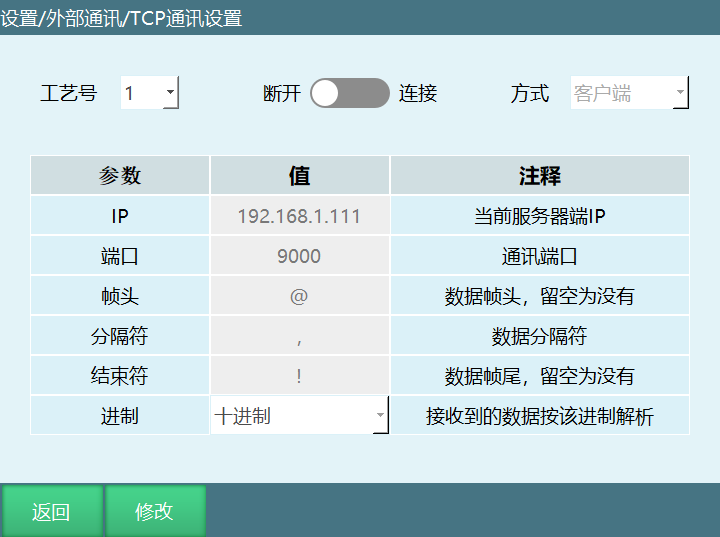This screenshot has width=720, height=537.
Task: Select the port field showing 9000
Action: 299,256
